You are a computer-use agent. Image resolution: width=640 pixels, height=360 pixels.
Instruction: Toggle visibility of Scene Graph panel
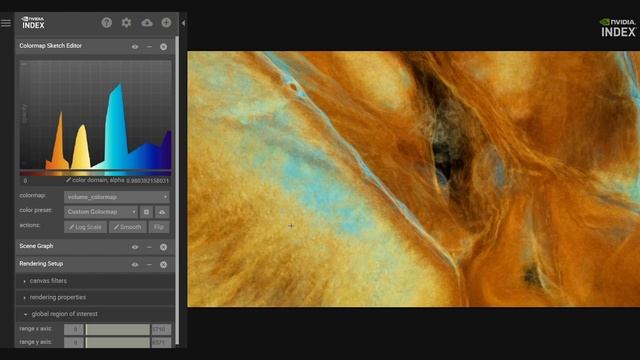[135, 247]
